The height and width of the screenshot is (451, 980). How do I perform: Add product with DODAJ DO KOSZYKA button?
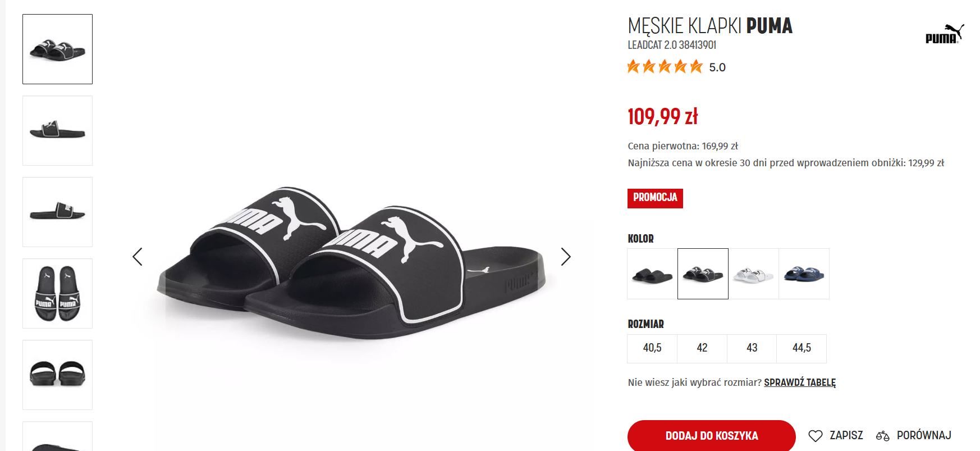pos(711,435)
